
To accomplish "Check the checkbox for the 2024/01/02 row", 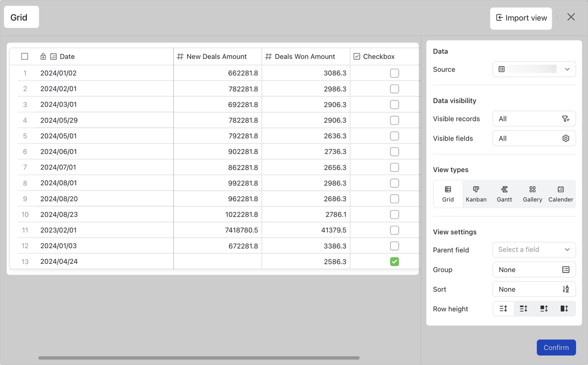I will click(x=395, y=73).
